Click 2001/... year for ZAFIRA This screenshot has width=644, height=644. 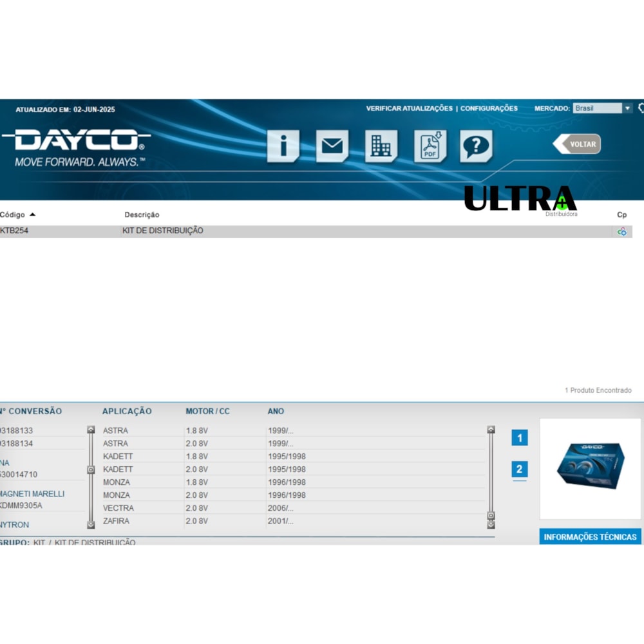pos(281,521)
